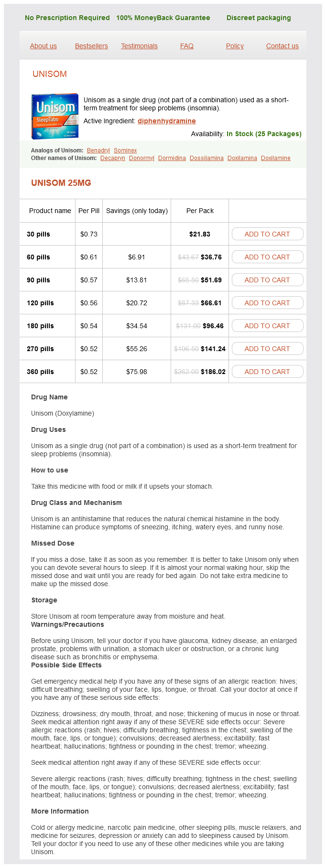
Task: Go to the Bestsellers page
Action: coord(91,46)
